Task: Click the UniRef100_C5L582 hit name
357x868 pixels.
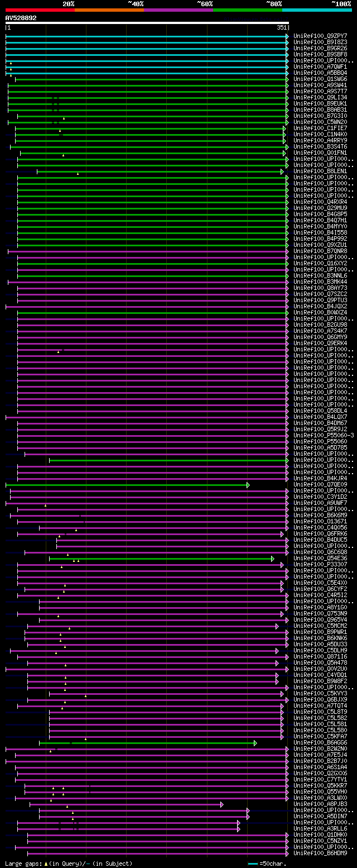Action: coord(320,718)
